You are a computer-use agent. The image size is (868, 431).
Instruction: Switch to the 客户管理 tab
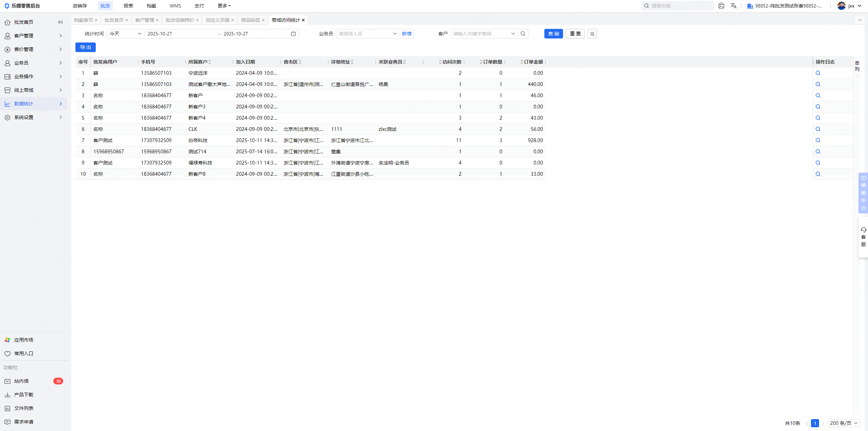point(145,20)
